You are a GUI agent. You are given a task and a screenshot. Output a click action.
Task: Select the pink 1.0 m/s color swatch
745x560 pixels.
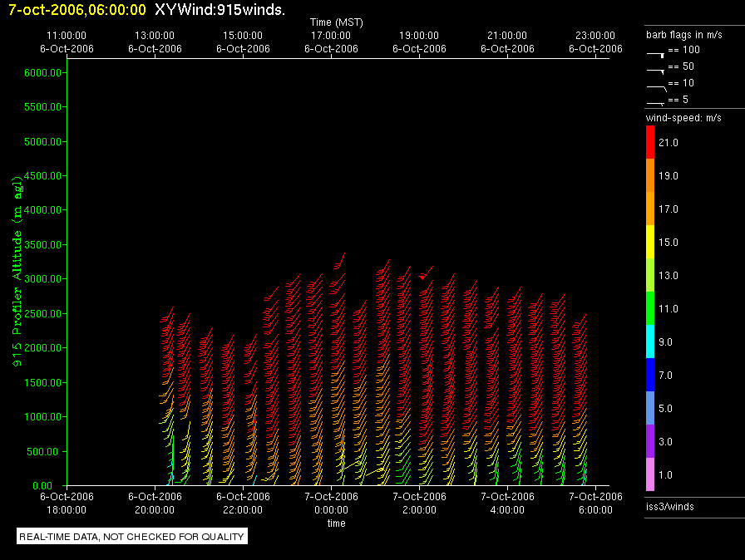coord(650,474)
